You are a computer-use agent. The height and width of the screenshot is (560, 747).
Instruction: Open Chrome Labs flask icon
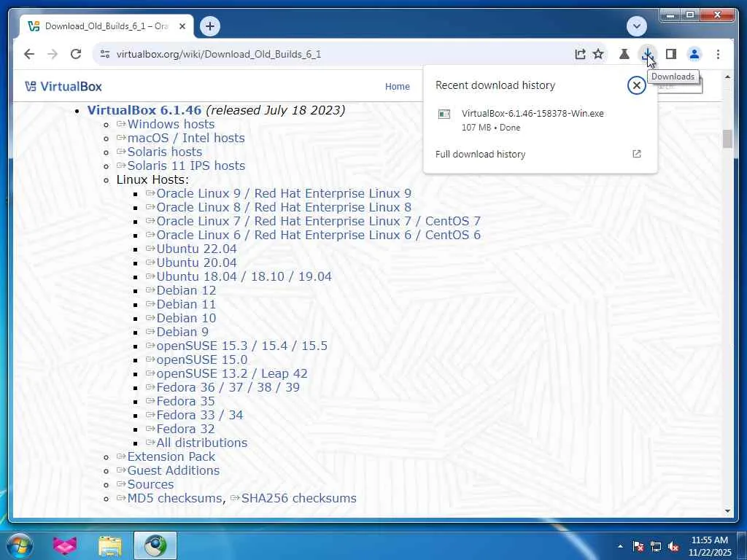tap(624, 54)
